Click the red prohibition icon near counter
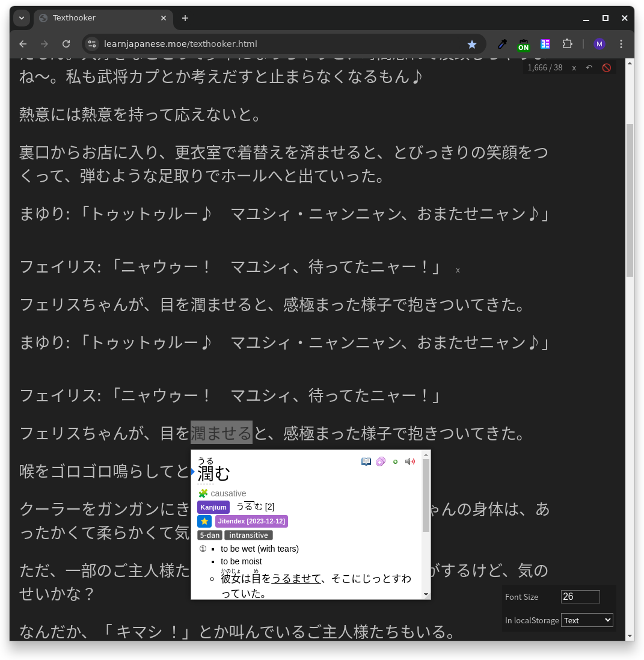The image size is (644, 660). pos(607,67)
